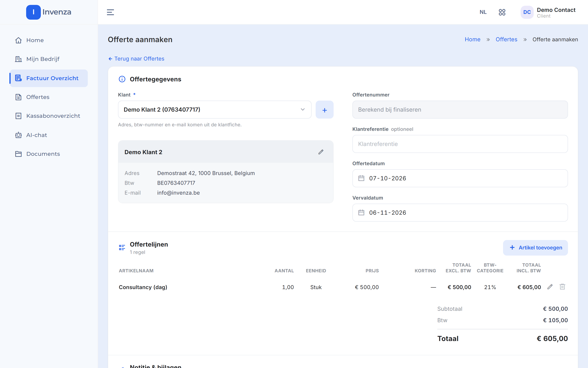Image resolution: width=588 pixels, height=368 pixels.
Task: Edit the Consultancy (dag) line pencil icon
Action: (550, 287)
